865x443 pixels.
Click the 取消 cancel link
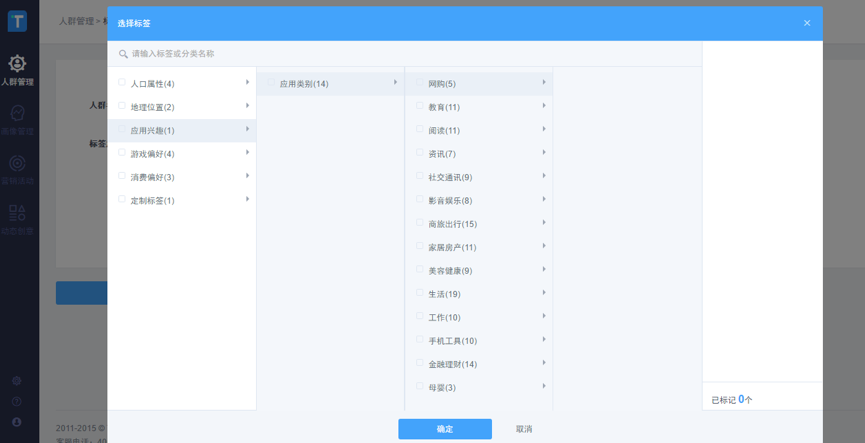click(x=524, y=429)
